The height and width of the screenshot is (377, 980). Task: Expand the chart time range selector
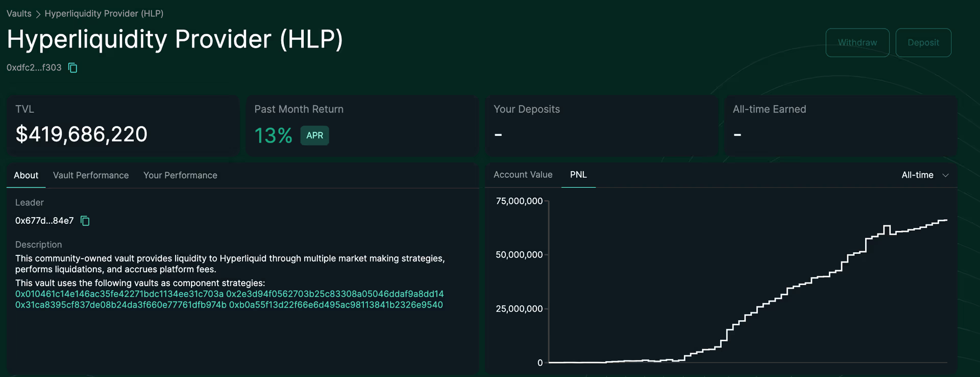(x=924, y=175)
